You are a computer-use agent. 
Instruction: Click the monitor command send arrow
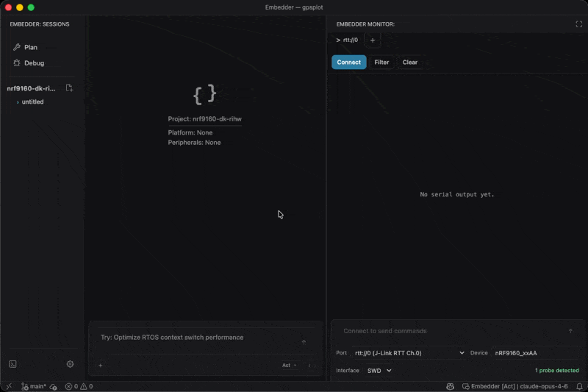[x=570, y=331]
